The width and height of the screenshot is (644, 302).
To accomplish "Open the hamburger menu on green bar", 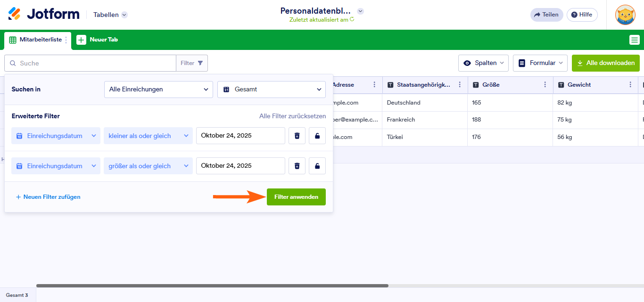I will (x=634, y=40).
